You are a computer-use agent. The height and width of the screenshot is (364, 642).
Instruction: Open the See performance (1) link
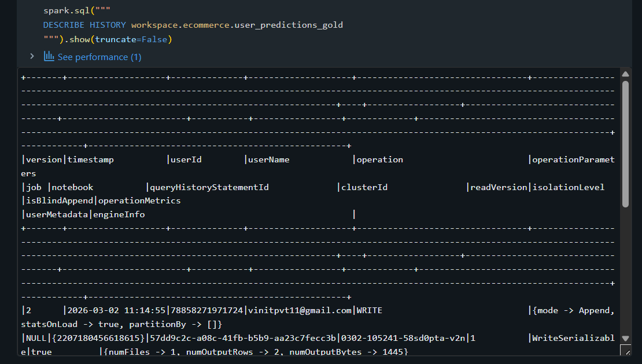[x=99, y=57]
